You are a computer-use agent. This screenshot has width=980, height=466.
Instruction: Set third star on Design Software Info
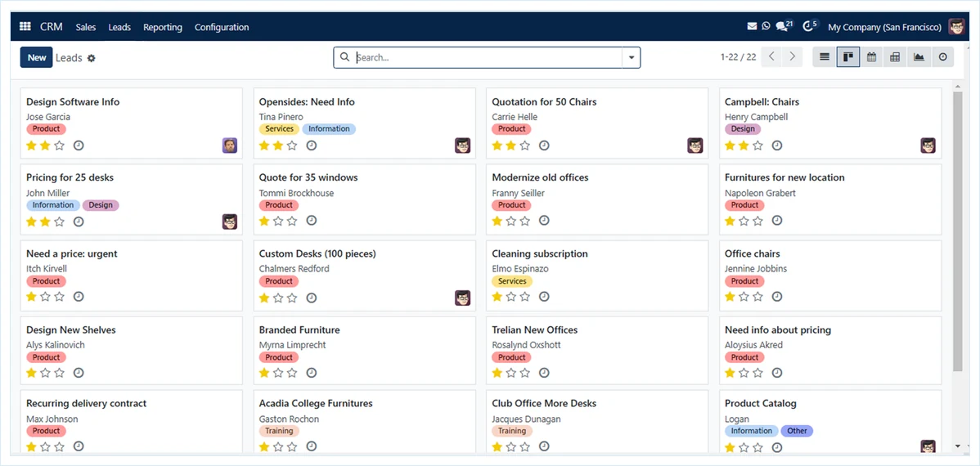coord(60,146)
